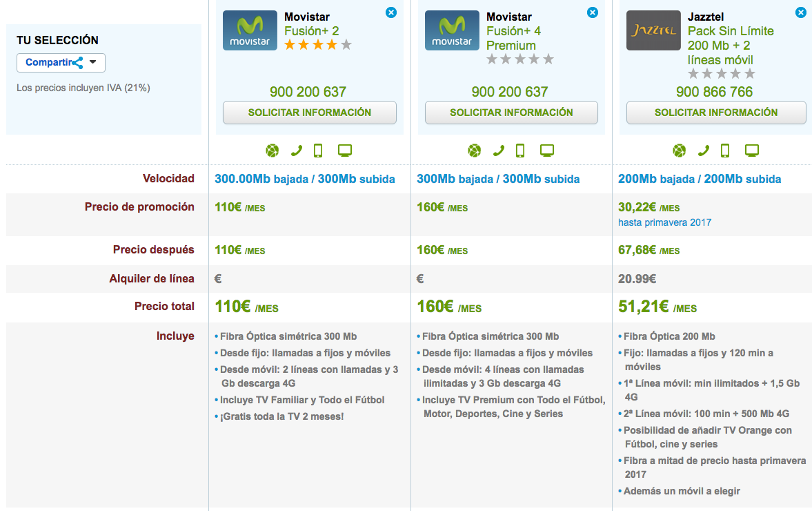Click 'Fibra Óptica 200 Mb' item
Viewport: 812px width, 511px height.
[x=669, y=336]
